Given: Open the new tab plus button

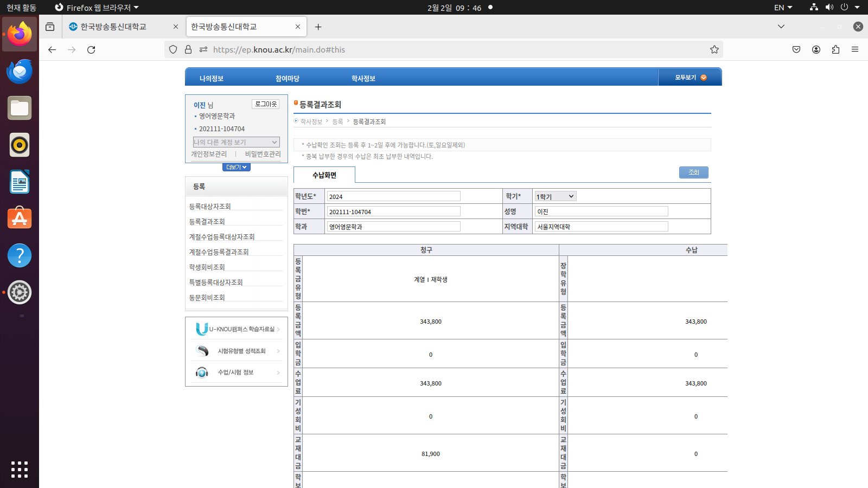Looking at the screenshot, I should [318, 27].
